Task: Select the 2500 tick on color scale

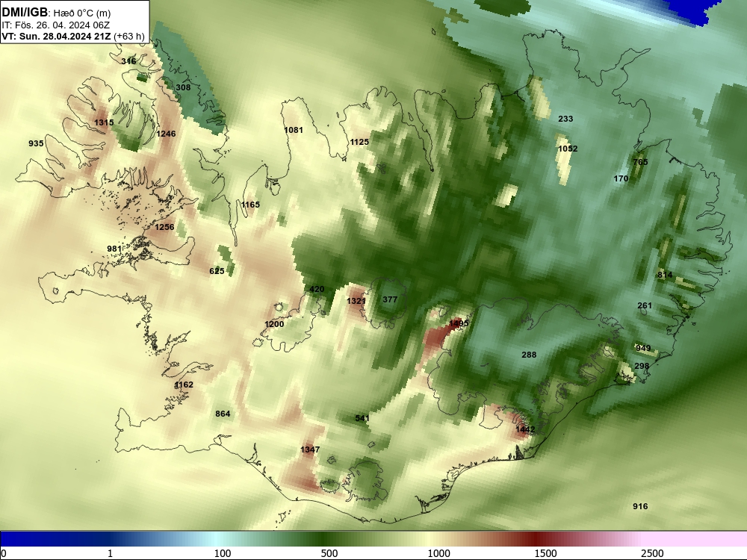Action: pos(652,553)
